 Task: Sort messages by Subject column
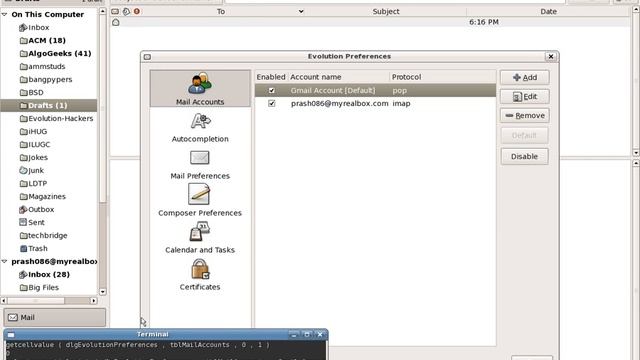[x=386, y=11]
